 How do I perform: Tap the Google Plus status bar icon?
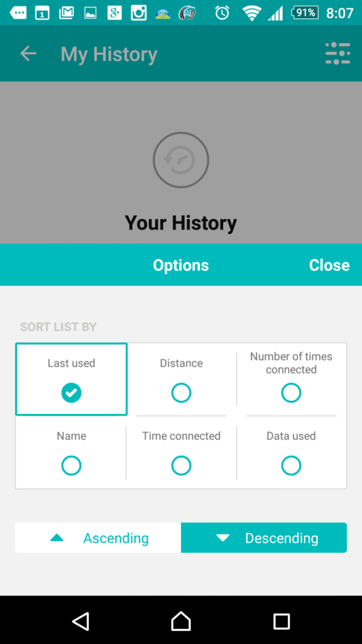coord(115,13)
